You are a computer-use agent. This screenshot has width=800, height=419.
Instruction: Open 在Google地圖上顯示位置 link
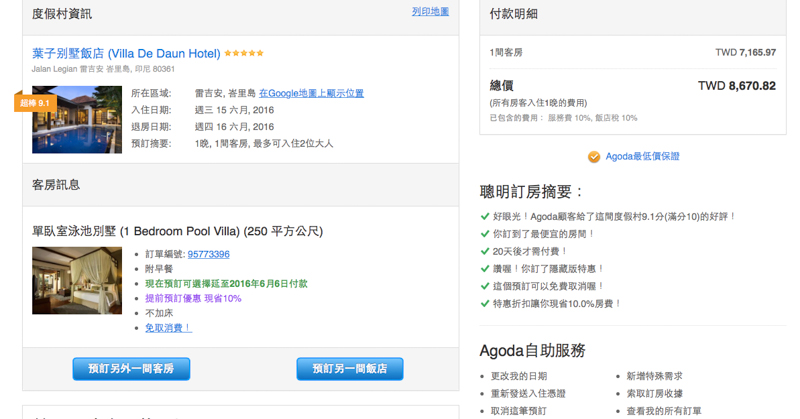click(311, 93)
